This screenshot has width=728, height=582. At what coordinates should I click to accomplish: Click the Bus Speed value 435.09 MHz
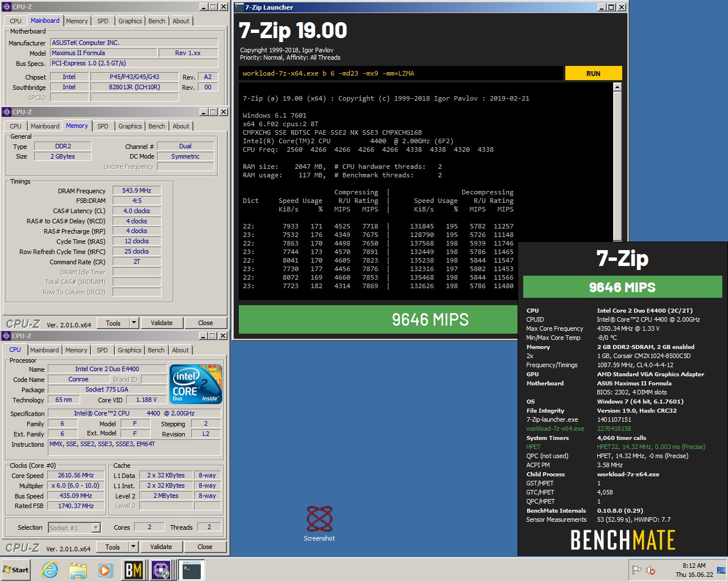(x=76, y=496)
